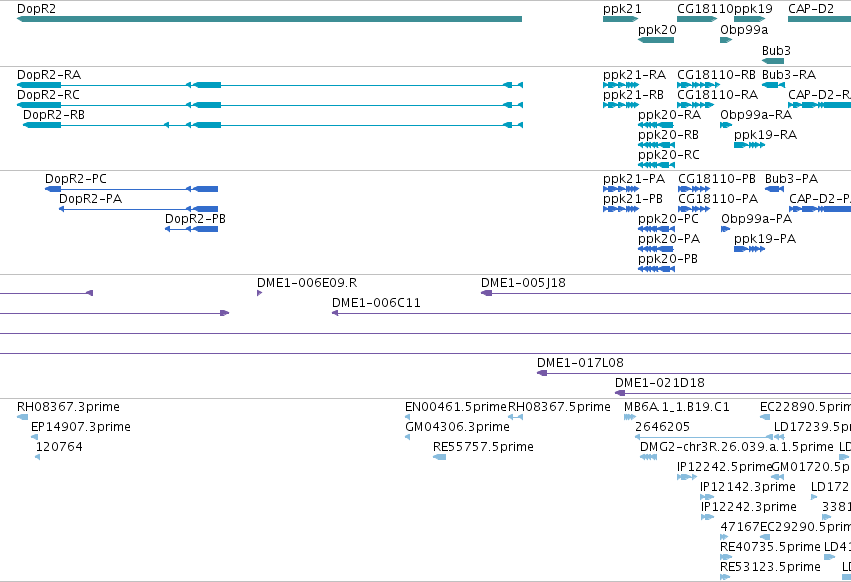Select the DME1-021D18 clone feature
The height and width of the screenshot is (582, 851).
pos(733,393)
